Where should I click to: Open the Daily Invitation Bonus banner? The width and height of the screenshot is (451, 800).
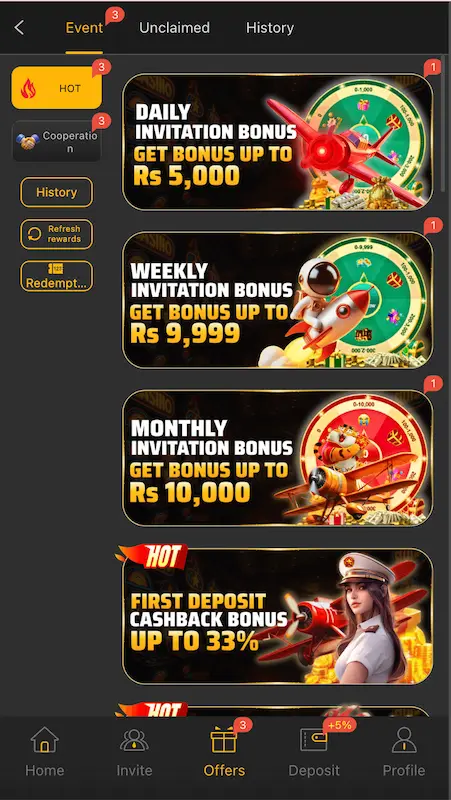tap(277, 142)
